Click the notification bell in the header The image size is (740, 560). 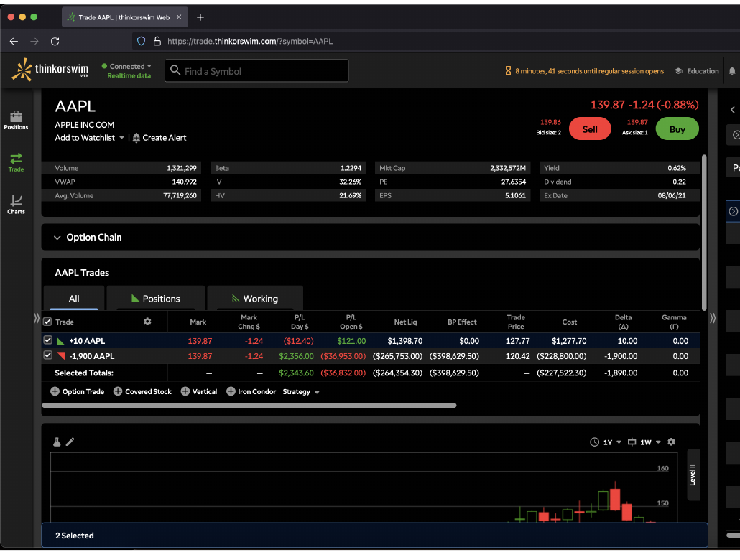coord(732,71)
